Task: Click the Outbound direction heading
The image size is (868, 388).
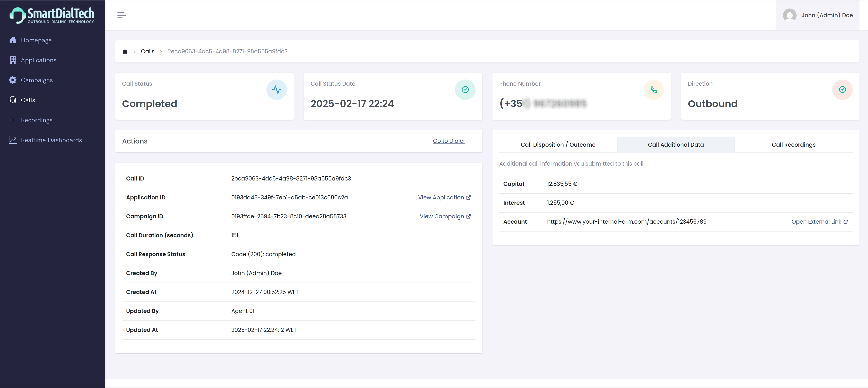Action: tap(712, 104)
